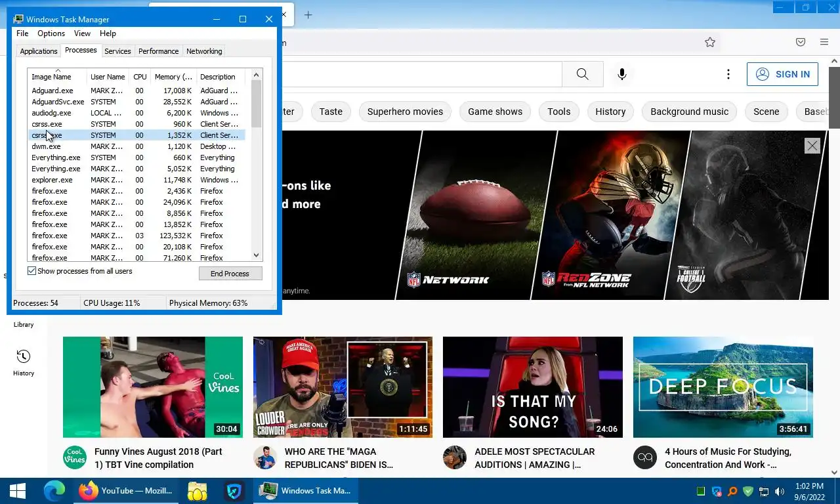
Task: Select the AdguardSvc.exe process row
Action: pyautogui.click(x=136, y=102)
